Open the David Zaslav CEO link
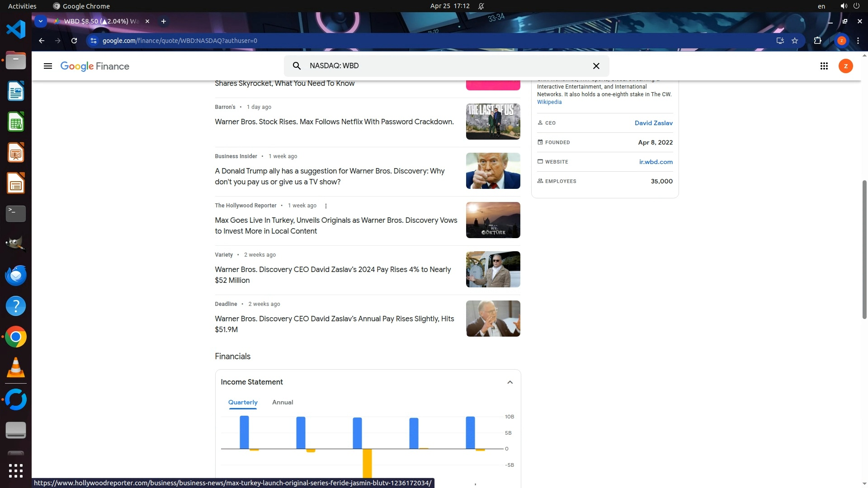This screenshot has width=868, height=488. click(x=653, y=123)
